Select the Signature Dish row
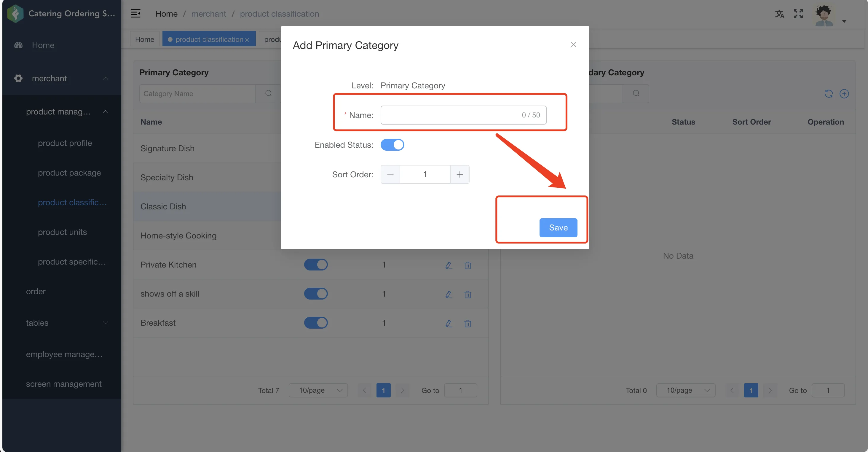This screenshot has width=868, height=452. click(x=207, y=148)
